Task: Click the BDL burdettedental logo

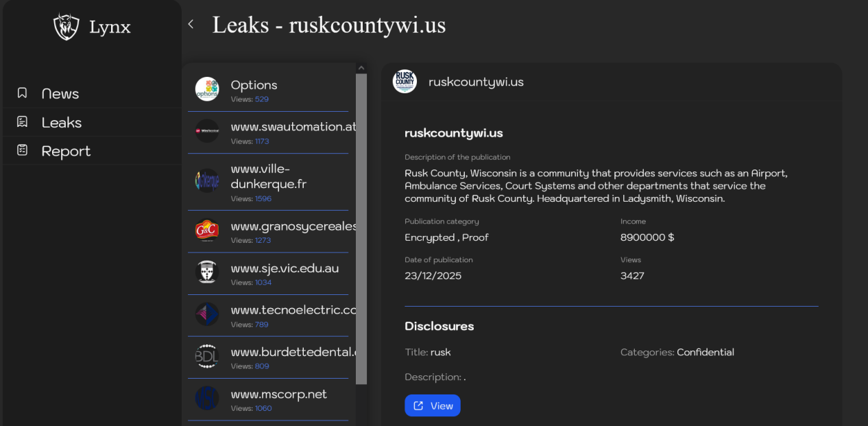Action: (x=207, y=356)
